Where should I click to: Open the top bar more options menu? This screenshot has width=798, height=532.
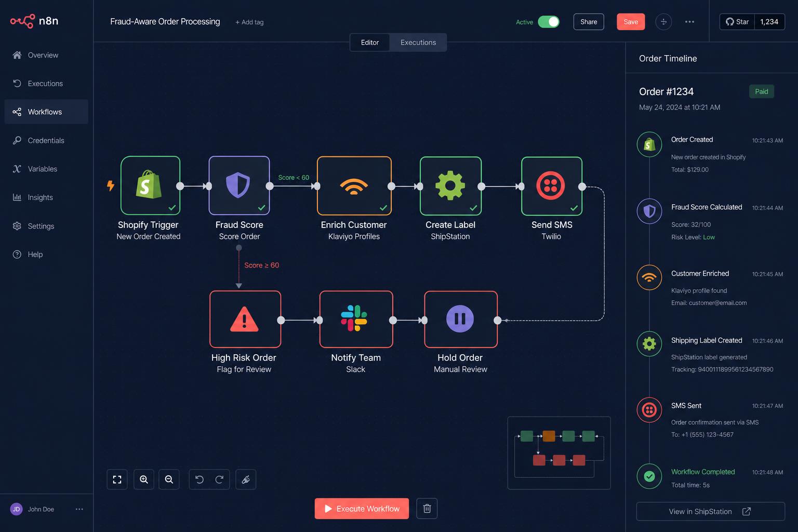pyautogui.click(x=689, y=22)
